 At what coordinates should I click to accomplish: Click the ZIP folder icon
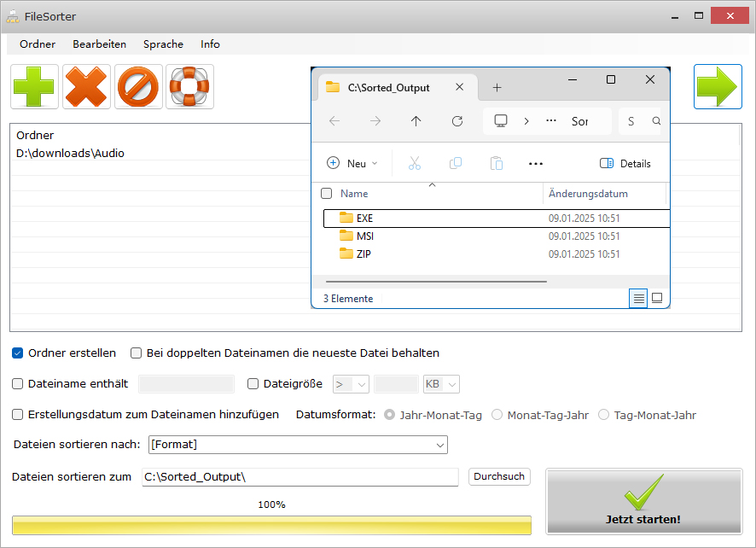click(x=346, y=254)
